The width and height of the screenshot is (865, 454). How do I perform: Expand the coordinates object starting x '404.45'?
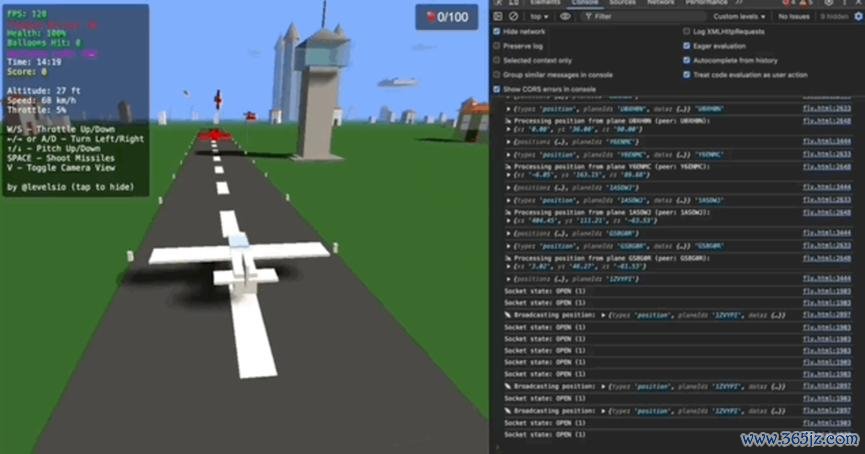(x=509, y=221)
